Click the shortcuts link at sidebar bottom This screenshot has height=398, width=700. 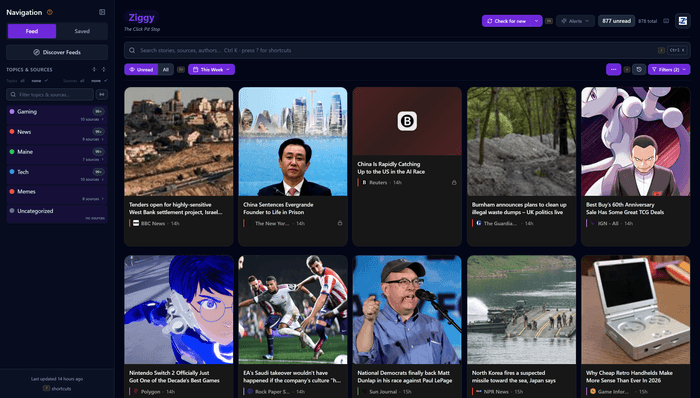tap(61, 389)
